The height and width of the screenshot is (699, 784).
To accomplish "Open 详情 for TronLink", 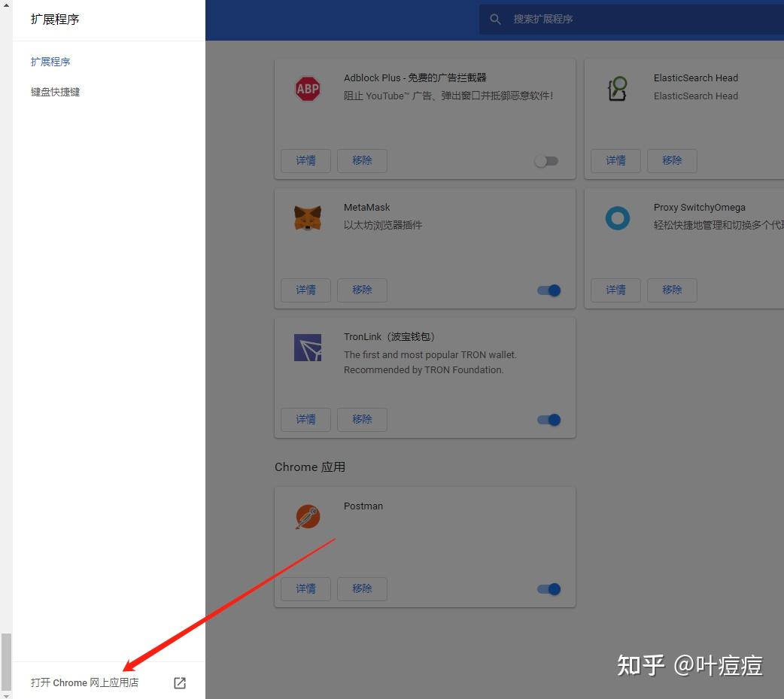I will click(305, 420).
